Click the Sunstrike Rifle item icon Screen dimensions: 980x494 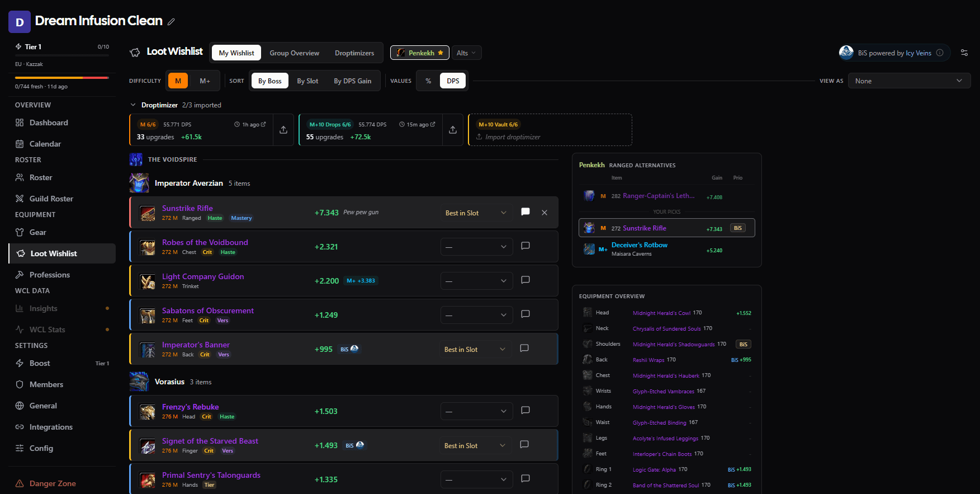(x=148, y=213)
